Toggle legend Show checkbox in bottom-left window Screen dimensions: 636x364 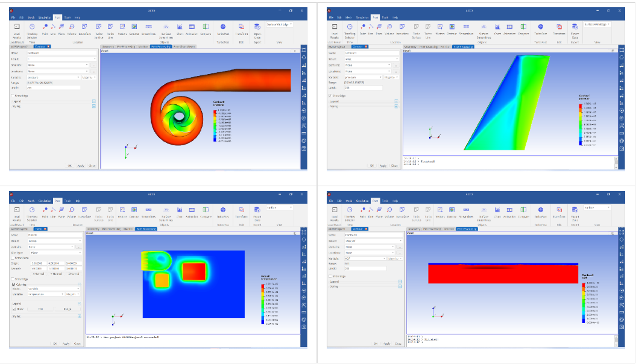[x=14, y=309]
